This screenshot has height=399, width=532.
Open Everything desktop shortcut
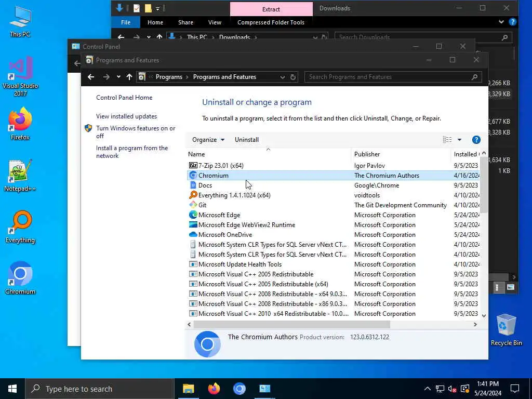tap(20, 227)
